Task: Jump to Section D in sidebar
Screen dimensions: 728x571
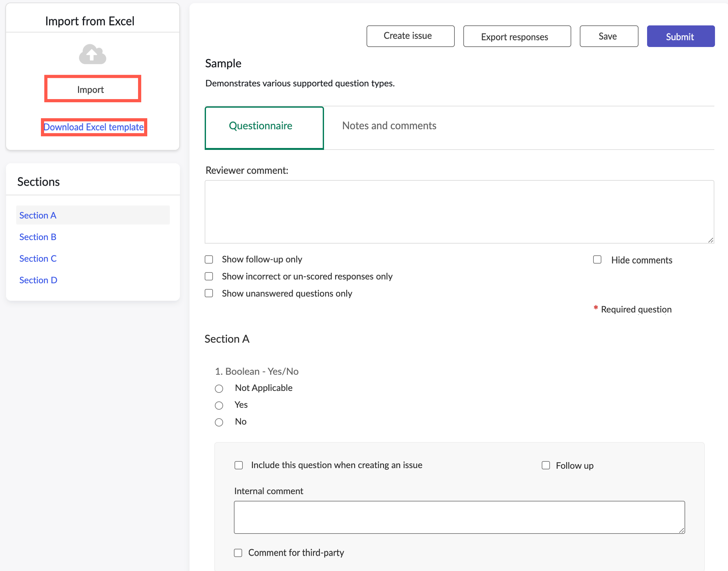Action: pyautogui.click(x=38, y=280)
